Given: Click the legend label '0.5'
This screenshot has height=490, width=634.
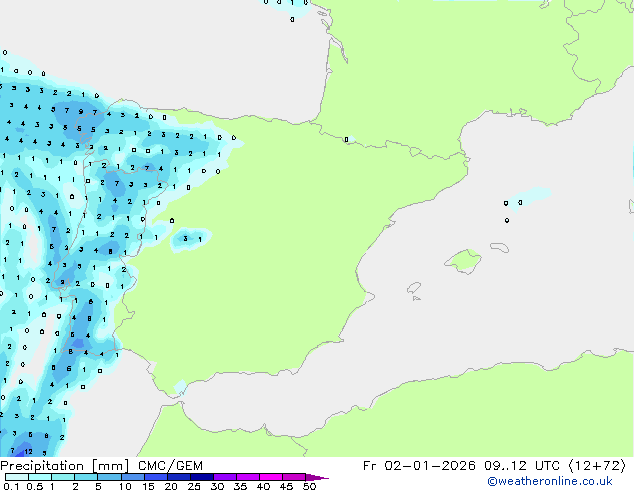Looking at the screenshot, I should 34,486.
